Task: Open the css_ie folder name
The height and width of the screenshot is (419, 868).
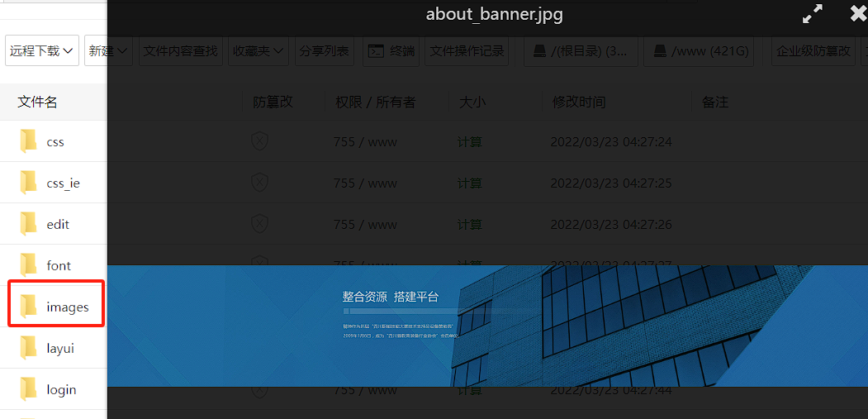Action: coord(63,183)
